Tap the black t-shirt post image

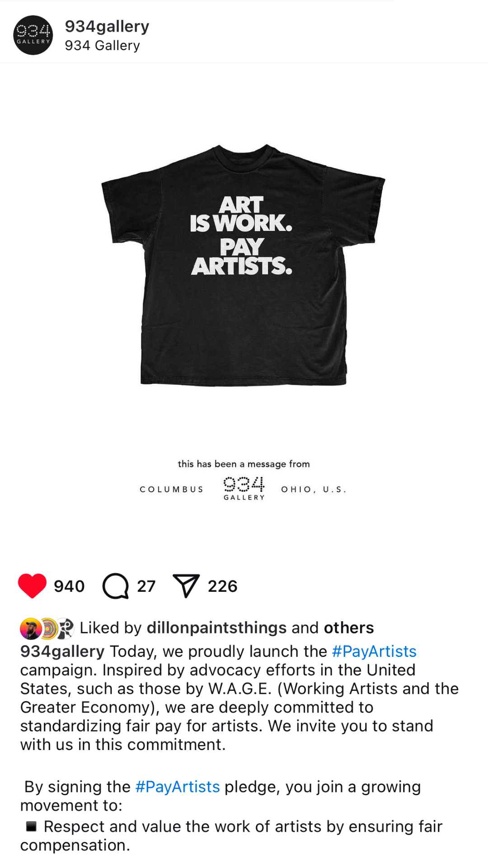pyautogui.click(x=243, y=265)
